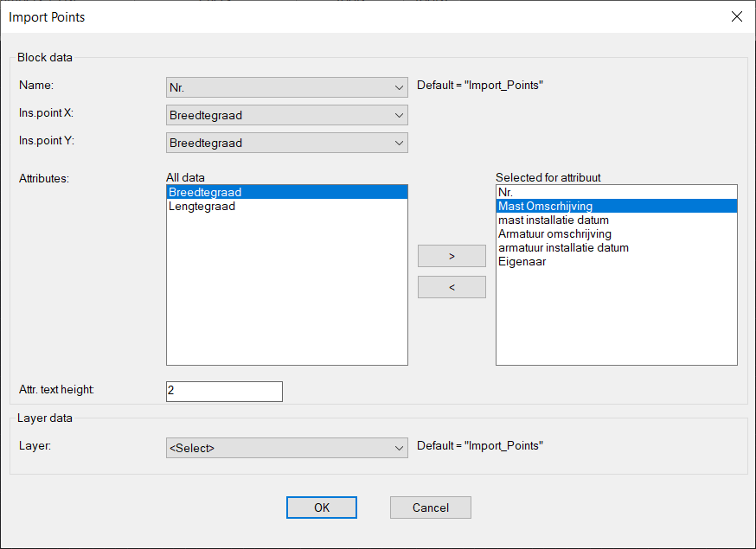
Task: Expand the Ins.point X combo box
Action: pos(287,115)
